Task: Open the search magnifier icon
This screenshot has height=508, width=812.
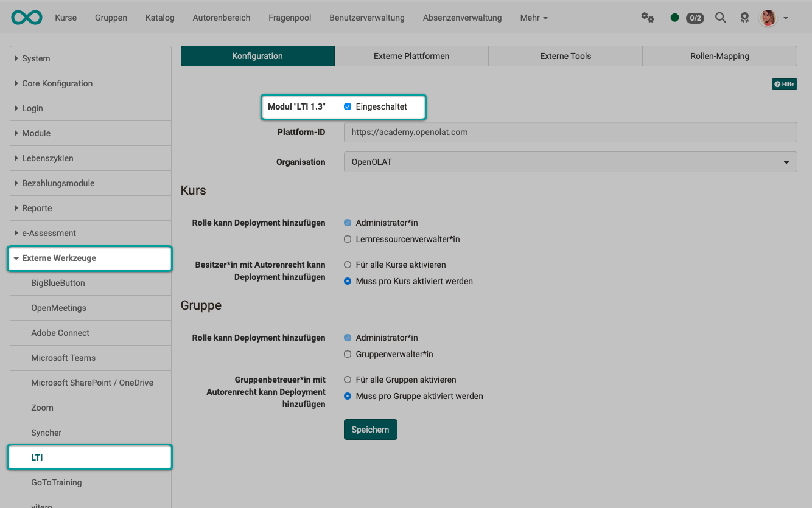Action: pyautogui.click(x=720, y=18)
